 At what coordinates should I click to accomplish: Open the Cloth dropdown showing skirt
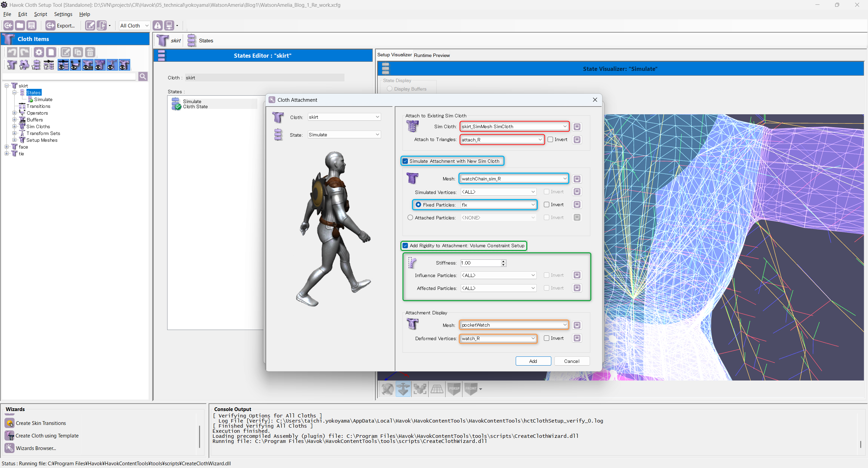point(344,117)
